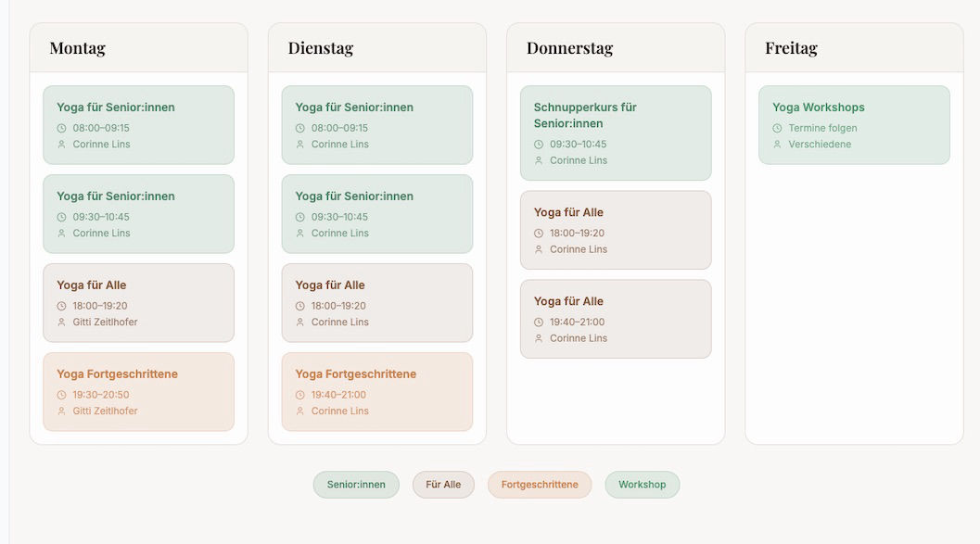Select the Senior:innen legend pill
This screenshot has width=980, height=544.
[356, 485]
